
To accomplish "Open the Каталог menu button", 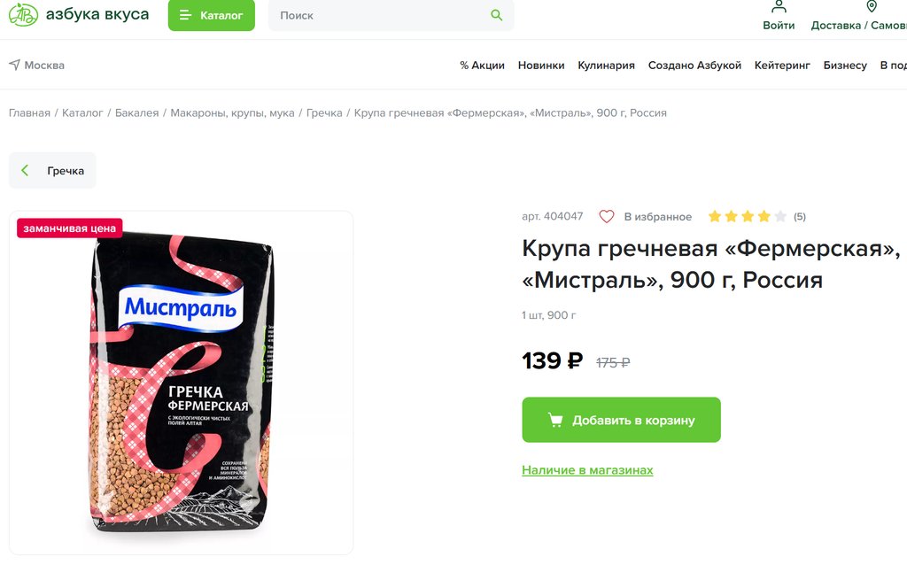I will 211,15.
